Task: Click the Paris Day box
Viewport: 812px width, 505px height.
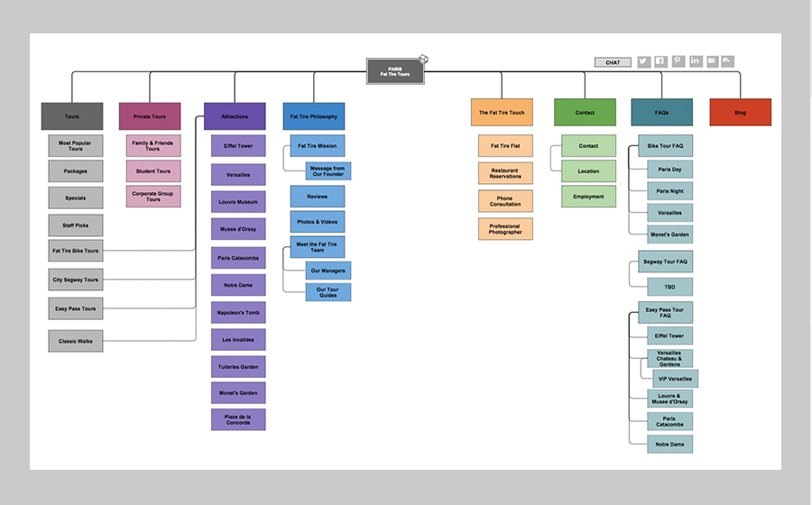Action: [x=670, y=170]
